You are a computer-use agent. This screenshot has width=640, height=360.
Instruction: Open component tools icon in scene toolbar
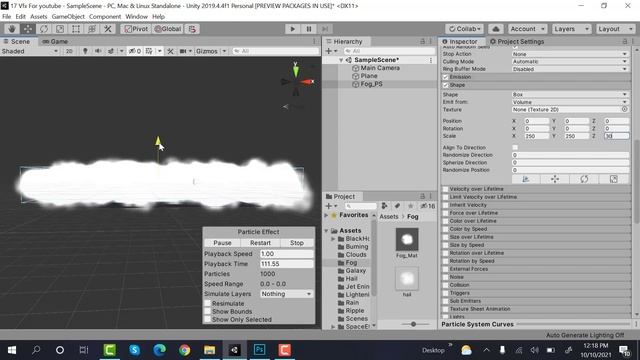point(170,51)
